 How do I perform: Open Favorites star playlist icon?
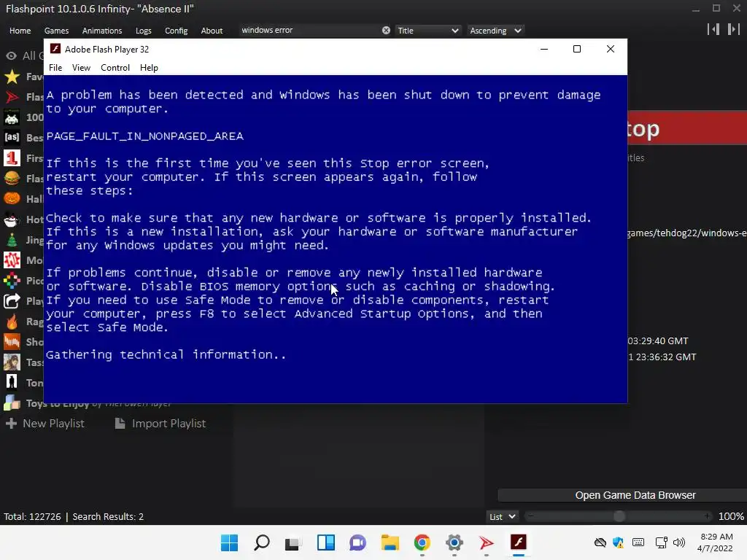[12, 77]
